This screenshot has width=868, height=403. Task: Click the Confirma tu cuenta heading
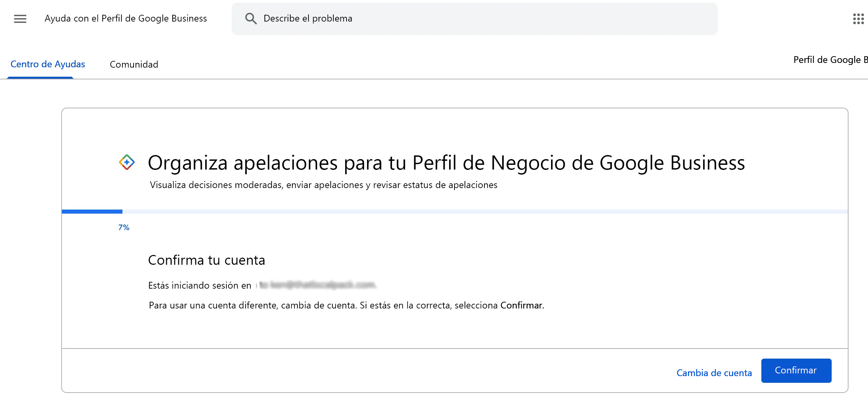207,260
